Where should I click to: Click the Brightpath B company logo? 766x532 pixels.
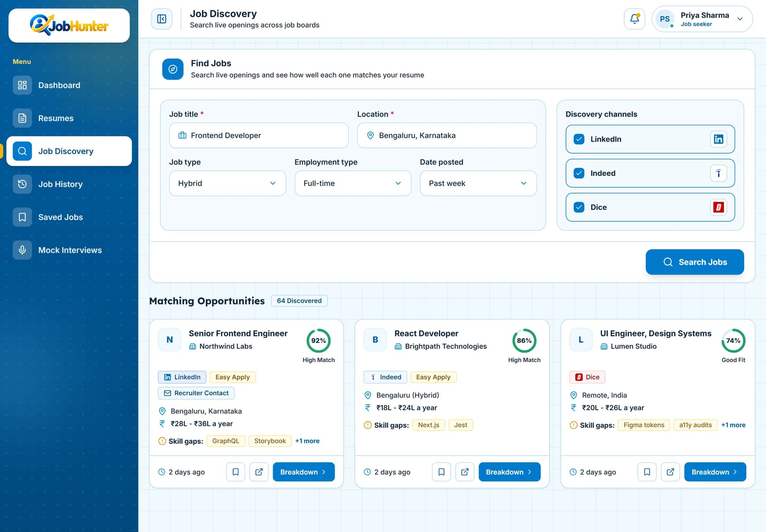pos(375,340)
